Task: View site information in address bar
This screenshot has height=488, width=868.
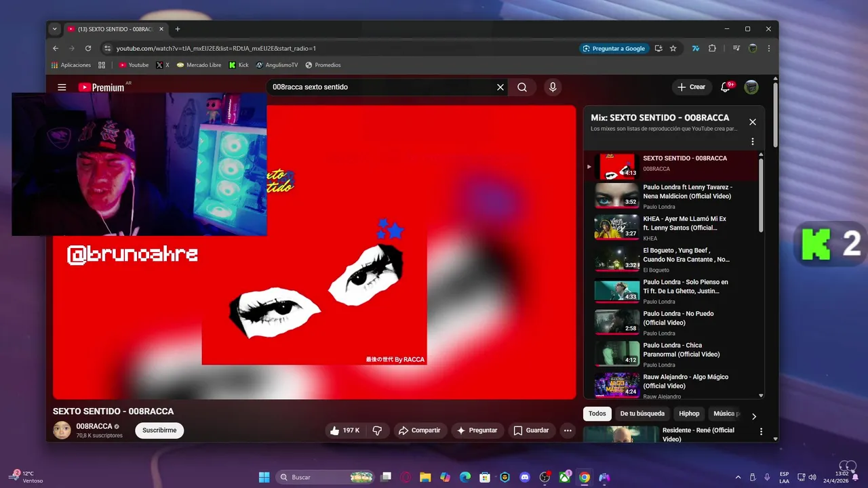Action: [107, 48]
